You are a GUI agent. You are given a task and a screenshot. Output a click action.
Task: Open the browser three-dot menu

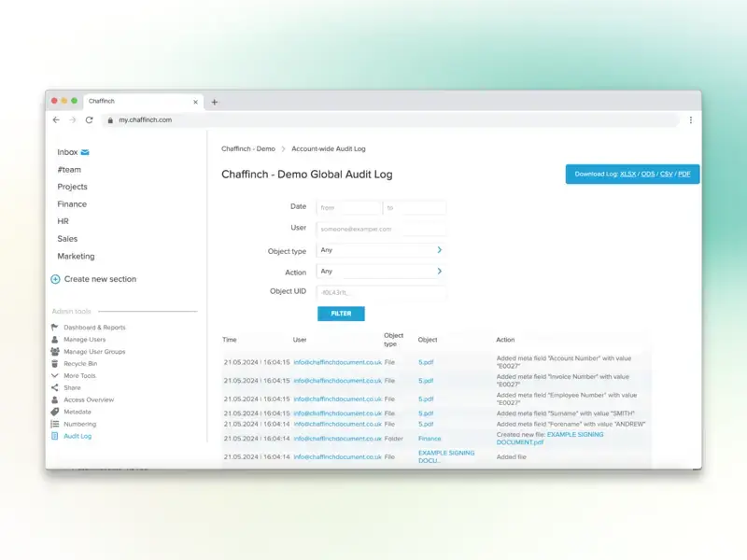click(691, 120)
